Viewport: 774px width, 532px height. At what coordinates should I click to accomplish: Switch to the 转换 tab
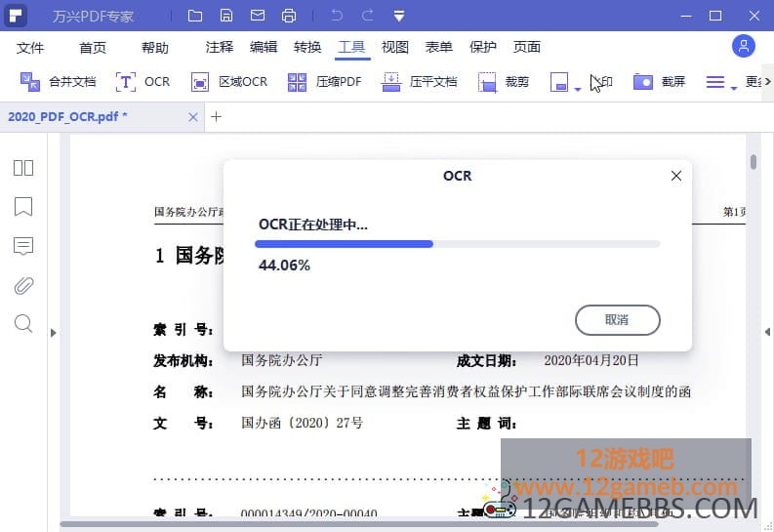tap(307, 47)
